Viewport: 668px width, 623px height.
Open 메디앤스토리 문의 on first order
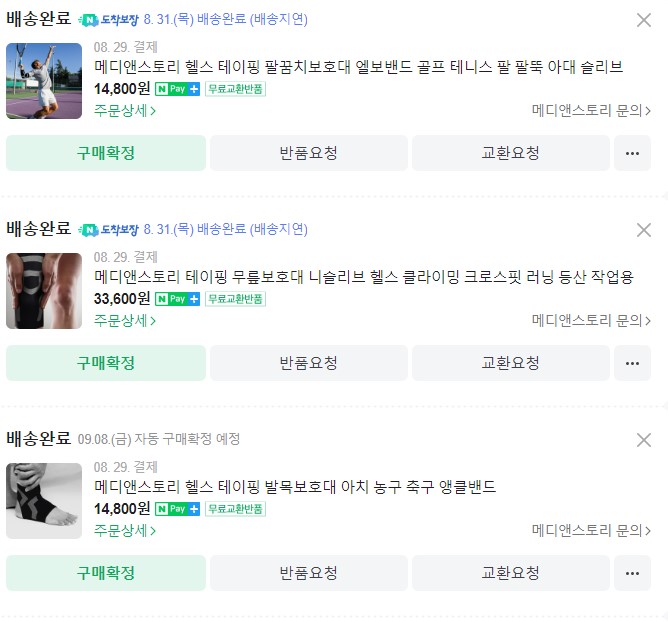591,111
